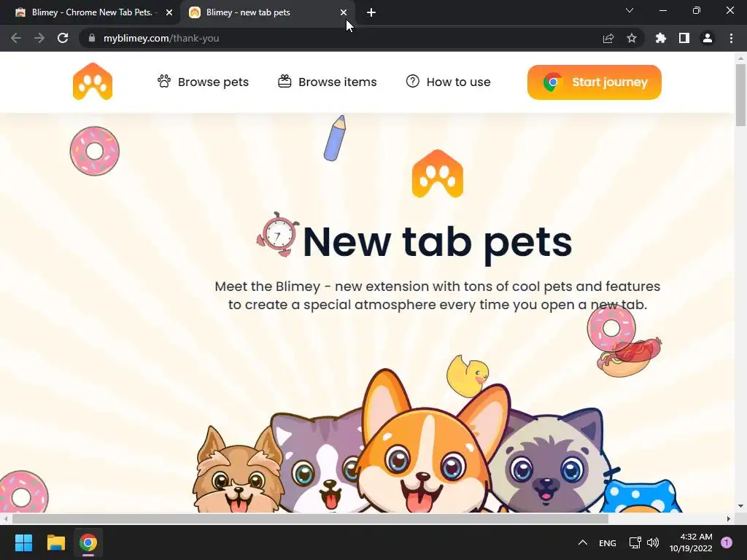Go back to previous page
This screenshot has width=747, height=560.
(x=16, y=38)
